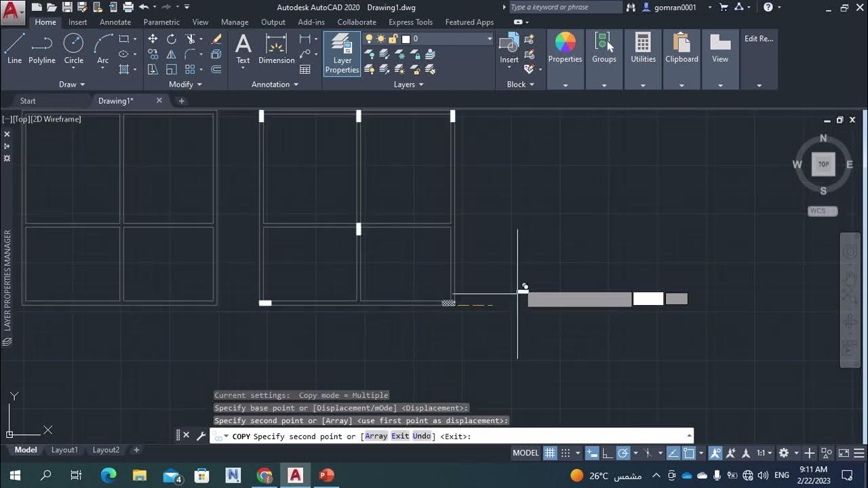Insert a Table from Annotation panel

click(x=305, y=69)
